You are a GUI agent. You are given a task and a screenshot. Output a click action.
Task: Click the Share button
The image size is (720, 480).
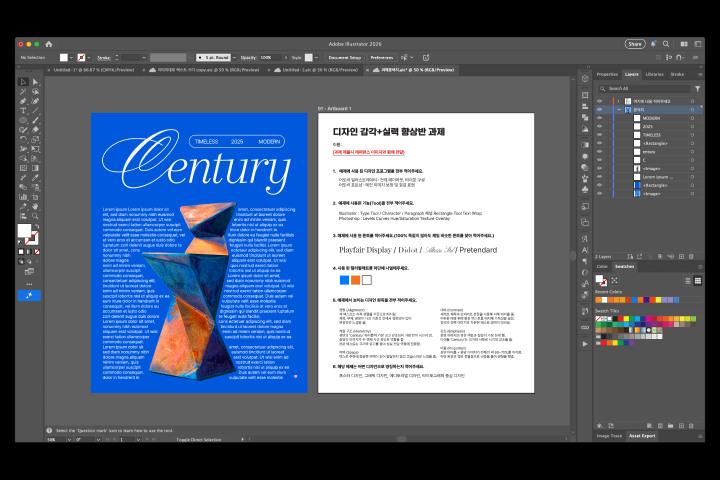[635, 44]
